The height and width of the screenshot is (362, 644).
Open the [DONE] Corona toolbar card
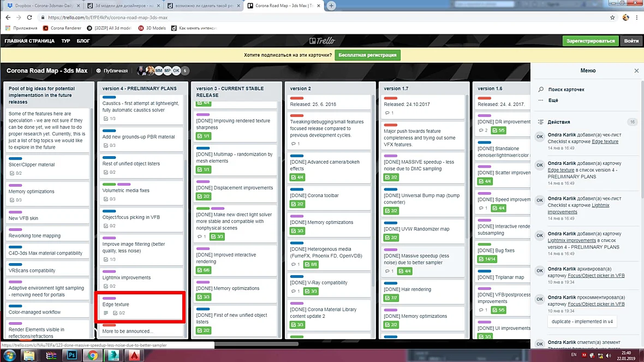click(328, 199)
